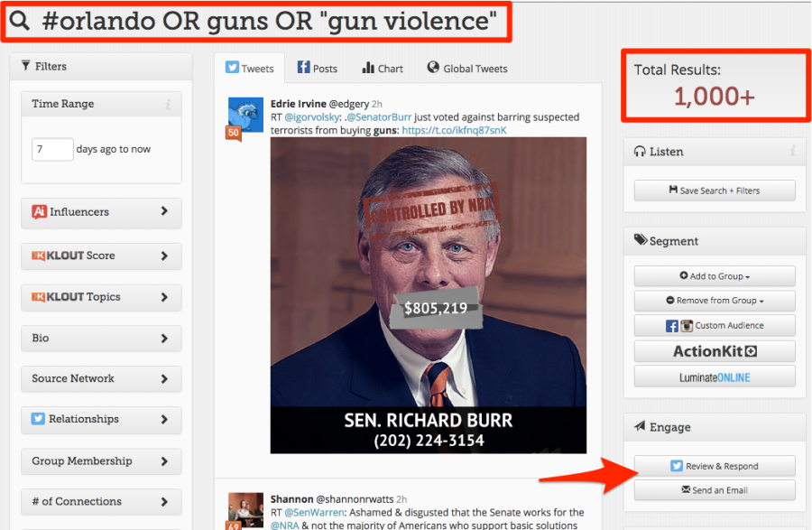This screenshot has width=812, height=530.
Task: Switch to the Facebook Posts tab
Action: pyautogui.click(x=317, y=69)
